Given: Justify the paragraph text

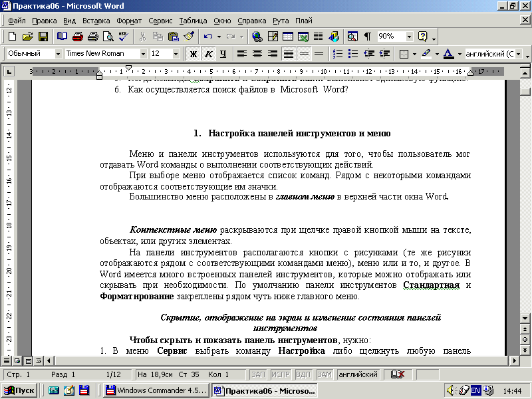Looking at the screenshot, I should [x=289, y=54].
